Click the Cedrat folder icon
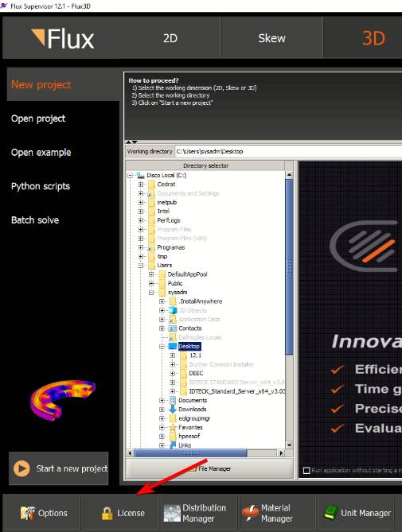 coord(151,184)
